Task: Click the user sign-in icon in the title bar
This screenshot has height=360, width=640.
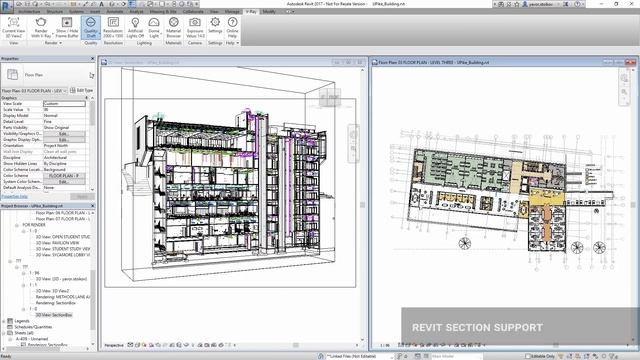Action: pyautogui.click(x=525, y=4)
